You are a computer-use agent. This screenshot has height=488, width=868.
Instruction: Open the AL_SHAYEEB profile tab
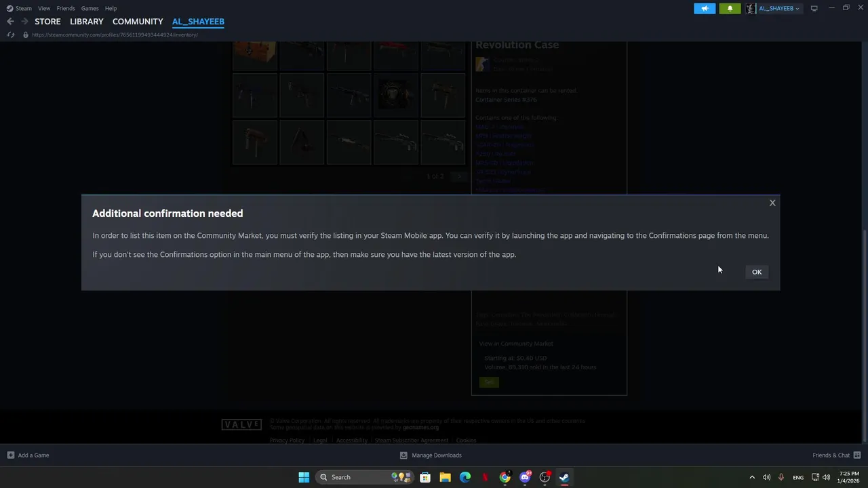(198, 22)
